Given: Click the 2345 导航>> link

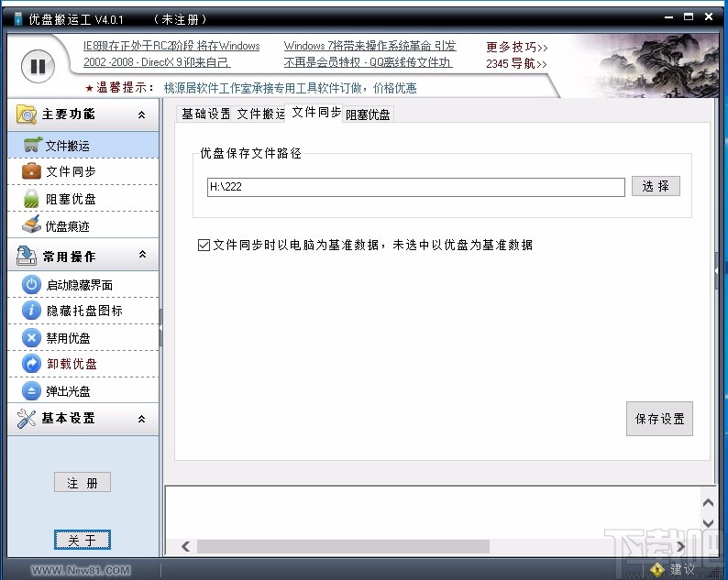Looking at the screenshot, I should (516, 63).
